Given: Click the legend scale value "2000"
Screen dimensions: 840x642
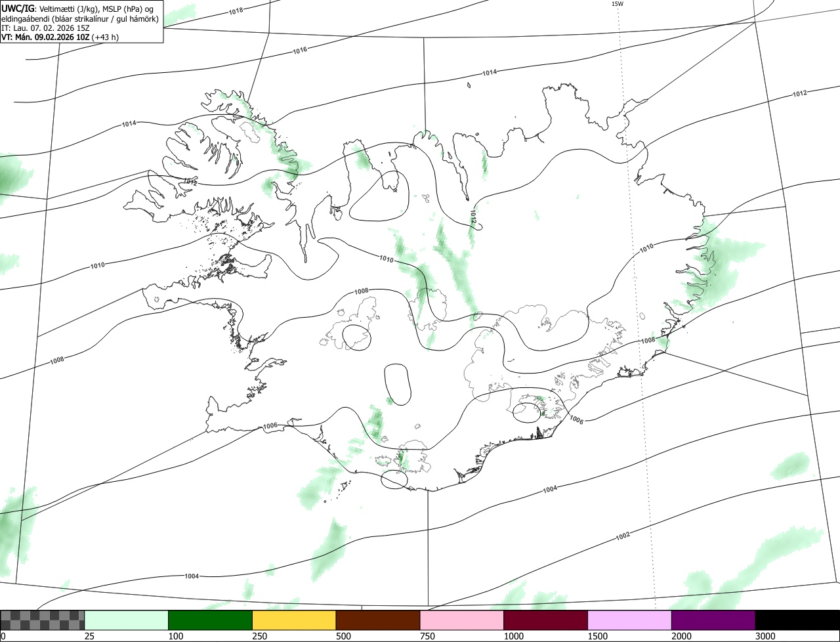Looking at the screenshot, I should (x=682, y=636).
